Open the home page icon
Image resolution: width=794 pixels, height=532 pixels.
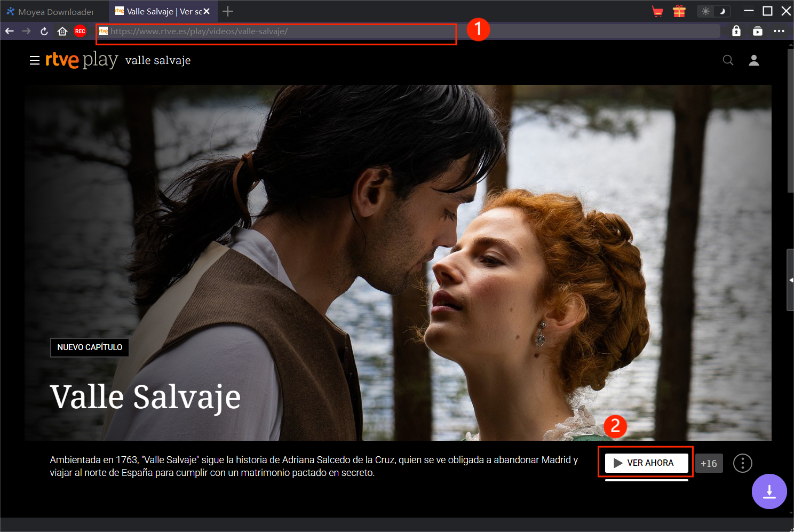coord(62,31)
